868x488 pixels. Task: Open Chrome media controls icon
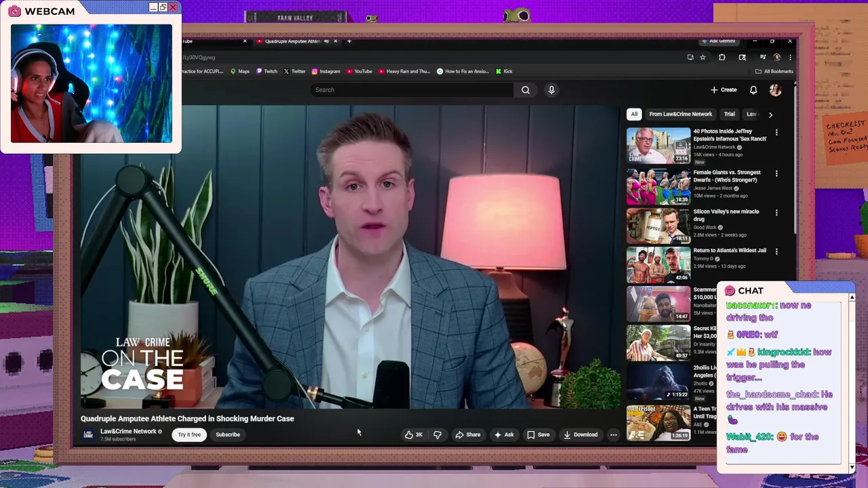(763, 58)
